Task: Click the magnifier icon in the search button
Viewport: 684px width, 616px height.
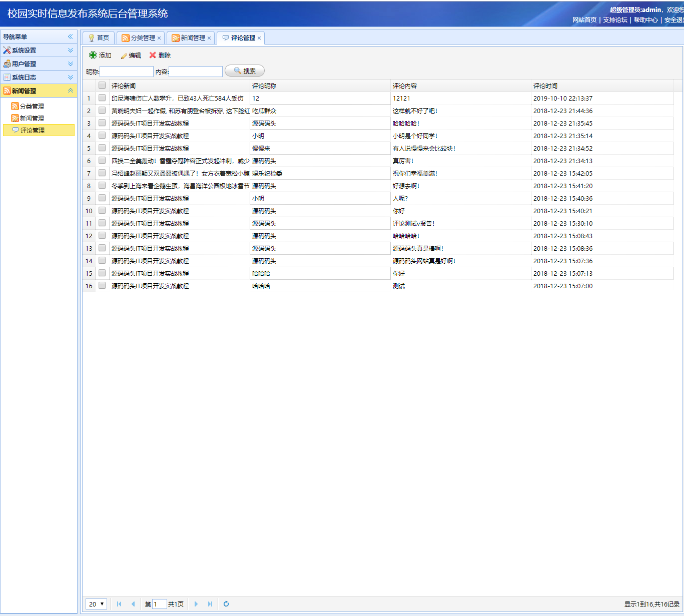Action: [238, 71]
